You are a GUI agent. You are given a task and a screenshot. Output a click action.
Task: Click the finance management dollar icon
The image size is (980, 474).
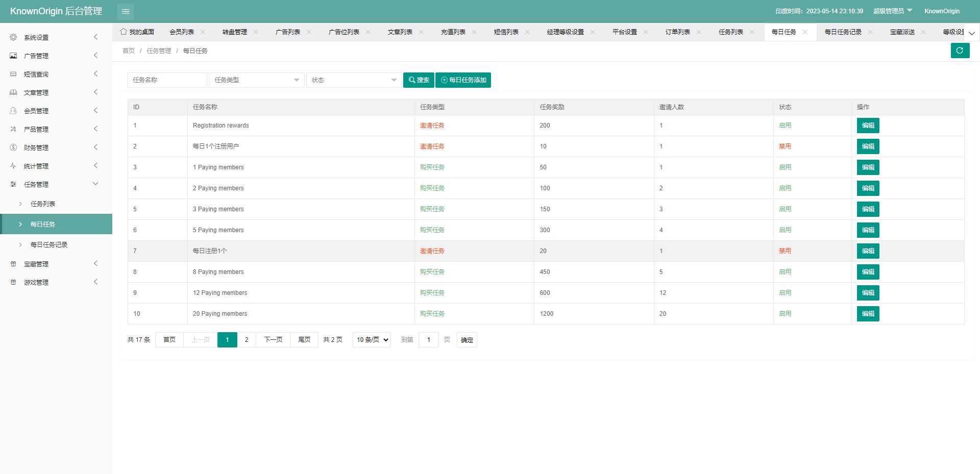click(x=13, y=147)
